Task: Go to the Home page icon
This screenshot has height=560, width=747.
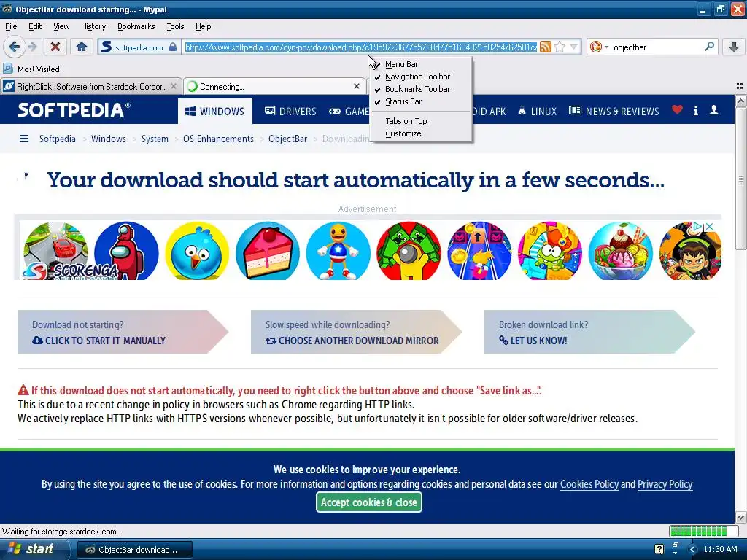Action: tap(82, 47)
